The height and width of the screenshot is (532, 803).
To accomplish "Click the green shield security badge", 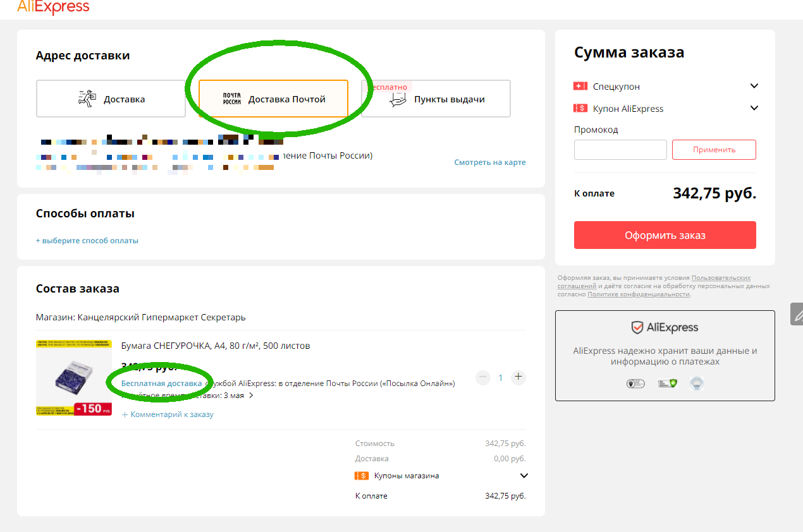I will tap(666, 383).
